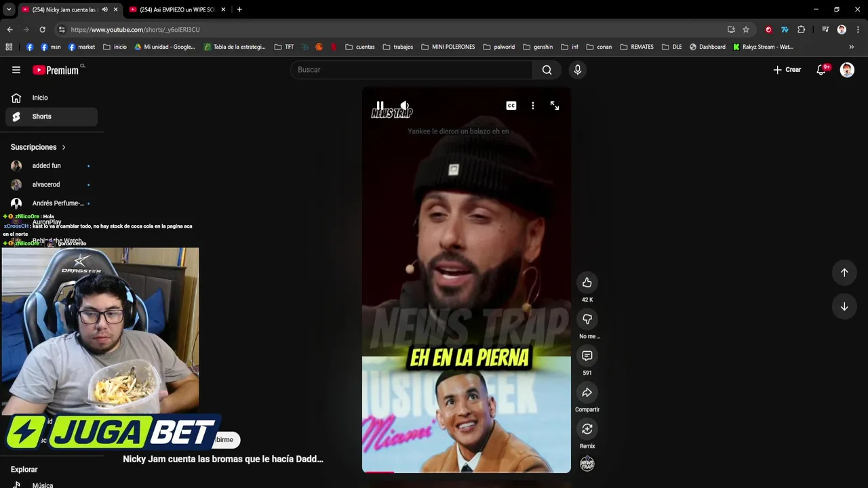
Task: Click the Compartir share arrow
Action: tap(587, 392)
